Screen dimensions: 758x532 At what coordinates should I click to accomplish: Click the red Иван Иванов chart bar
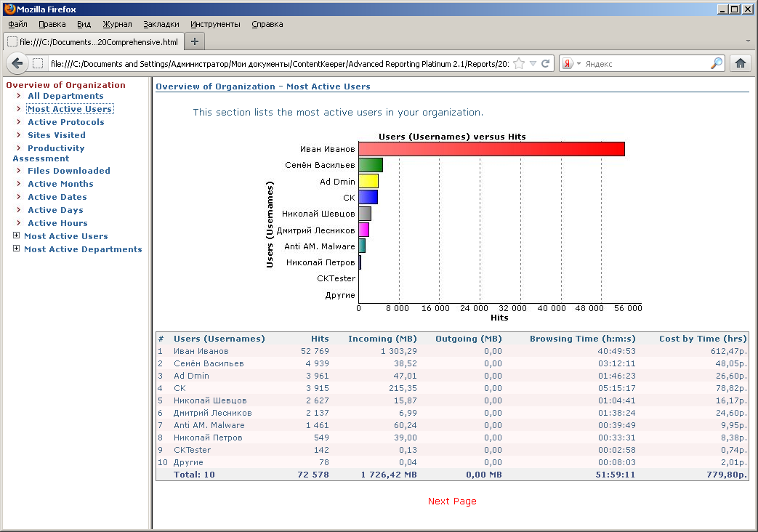491,149
